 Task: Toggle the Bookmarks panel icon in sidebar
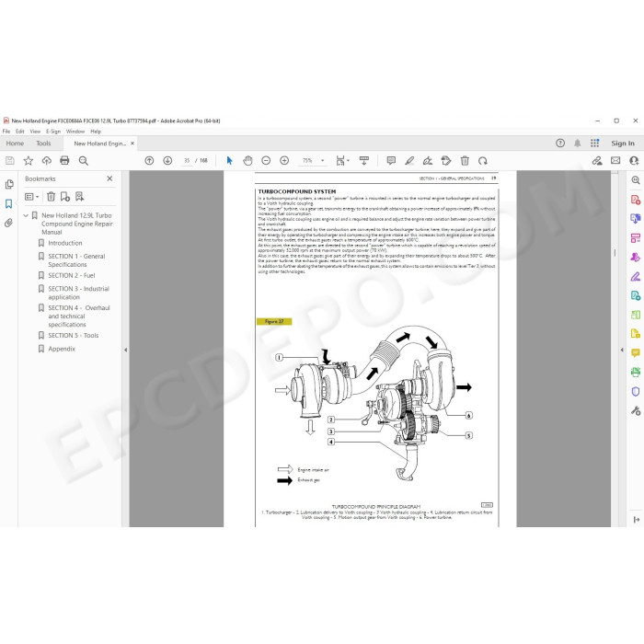click(x=8, y=203)
